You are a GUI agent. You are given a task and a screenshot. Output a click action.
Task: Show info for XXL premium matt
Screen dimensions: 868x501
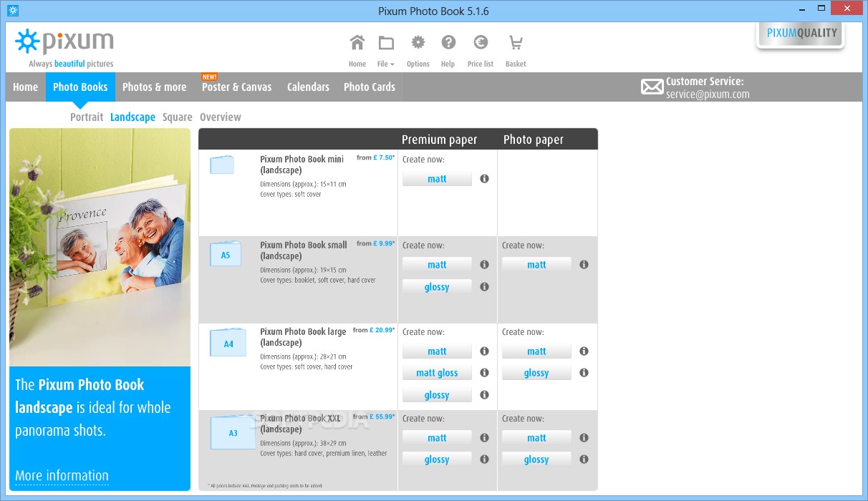point(484,438)
